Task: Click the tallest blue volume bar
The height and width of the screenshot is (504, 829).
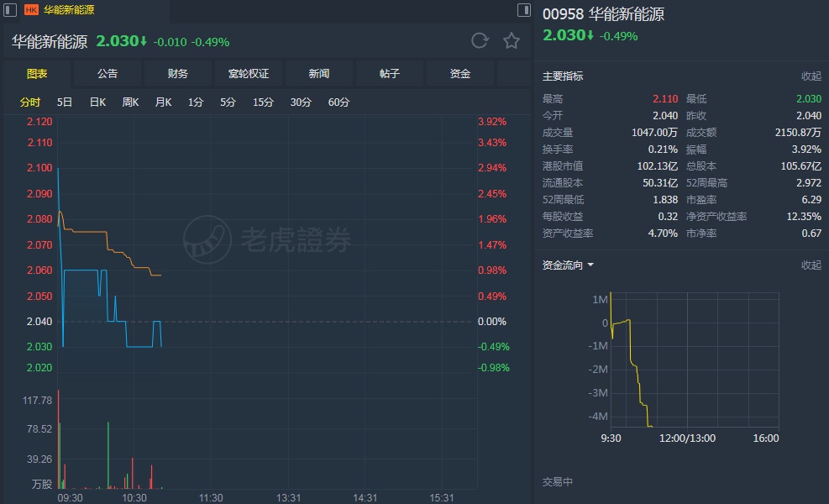Action: coord(108,455)
